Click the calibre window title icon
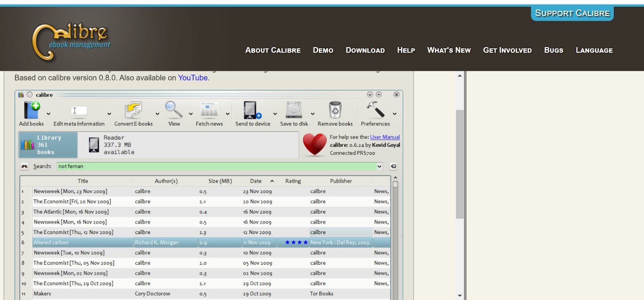The image size is (644, 300). [21, 95]
